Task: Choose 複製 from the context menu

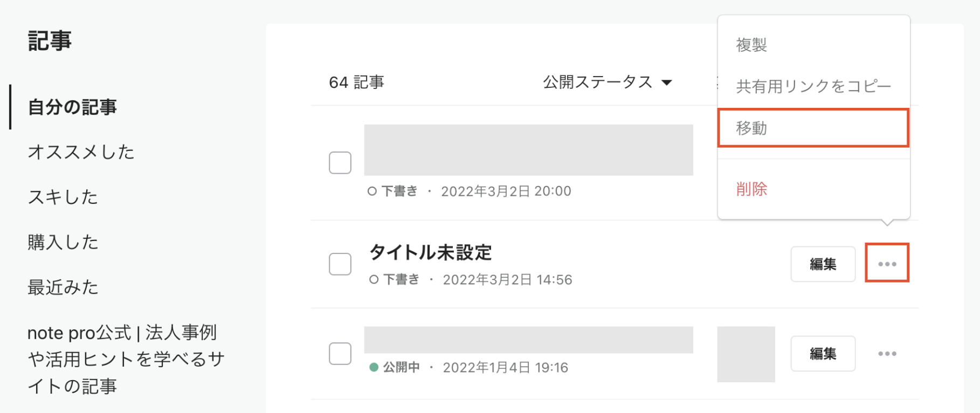Action: pos(751,45)
